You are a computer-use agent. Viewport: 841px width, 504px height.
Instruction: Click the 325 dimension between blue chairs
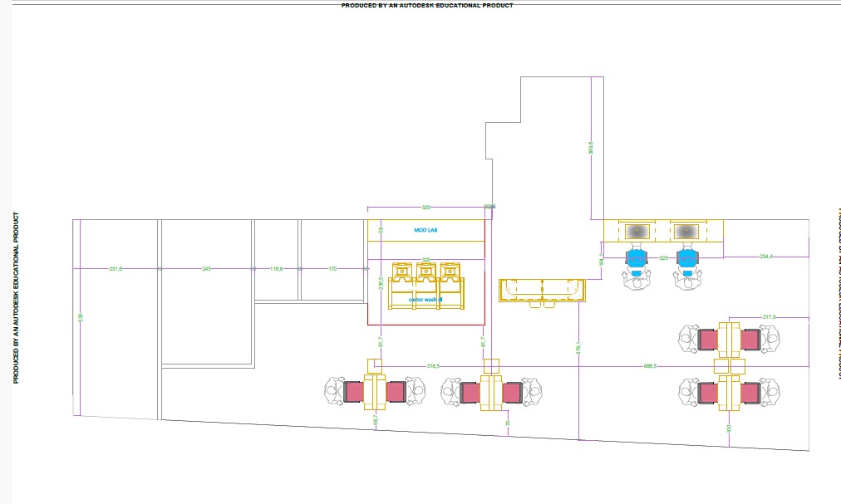click(663, 258)
